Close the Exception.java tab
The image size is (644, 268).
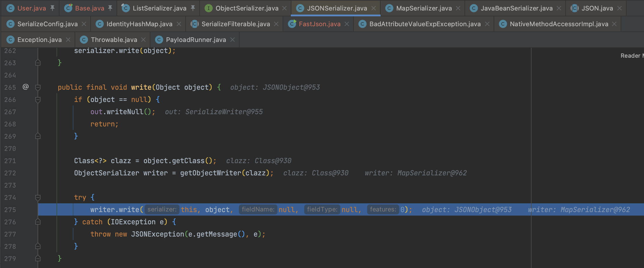pos(68,40)
